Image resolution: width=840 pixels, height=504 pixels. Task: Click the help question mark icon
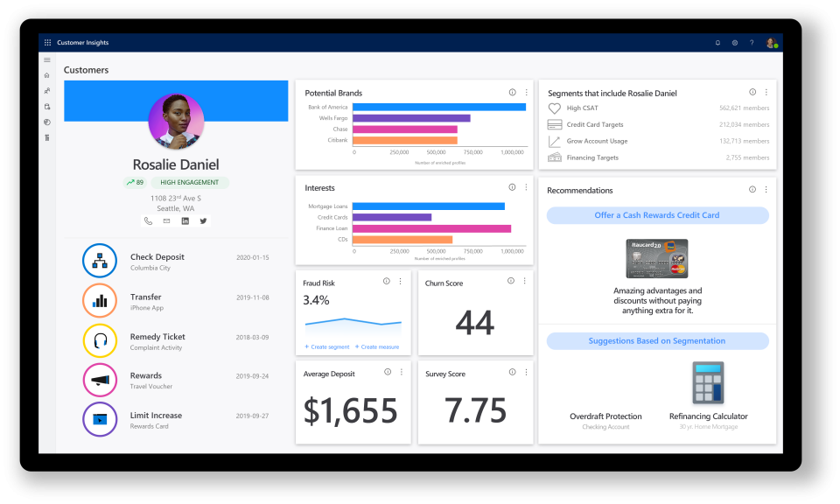[x=751, y=42]
